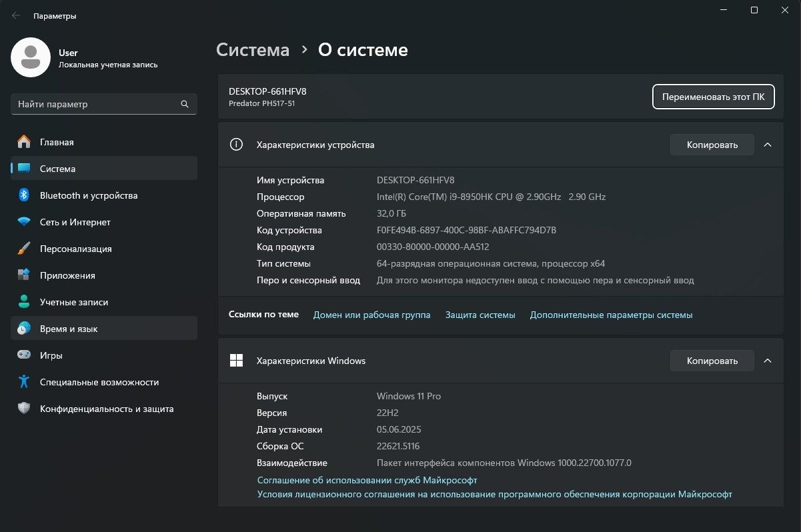
Task: Click the back arrow in the title bar
Action: click(x=16, y=15)
